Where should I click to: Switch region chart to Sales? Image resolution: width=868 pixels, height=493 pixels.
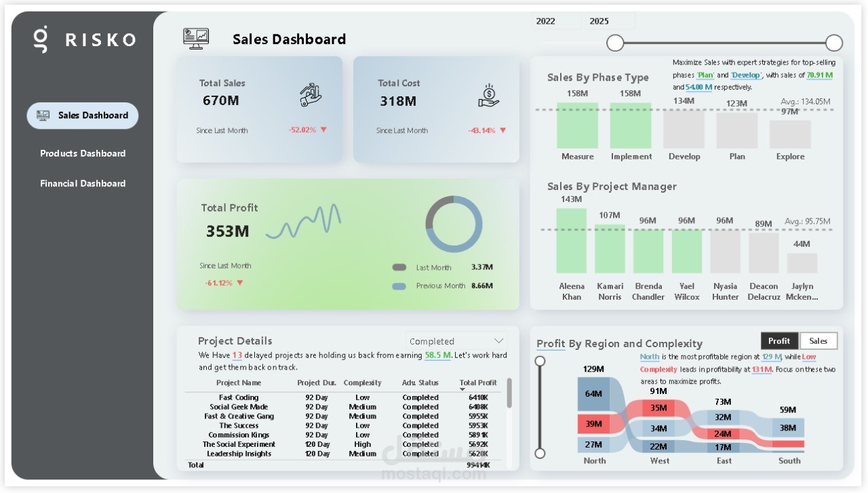point(818,341)
